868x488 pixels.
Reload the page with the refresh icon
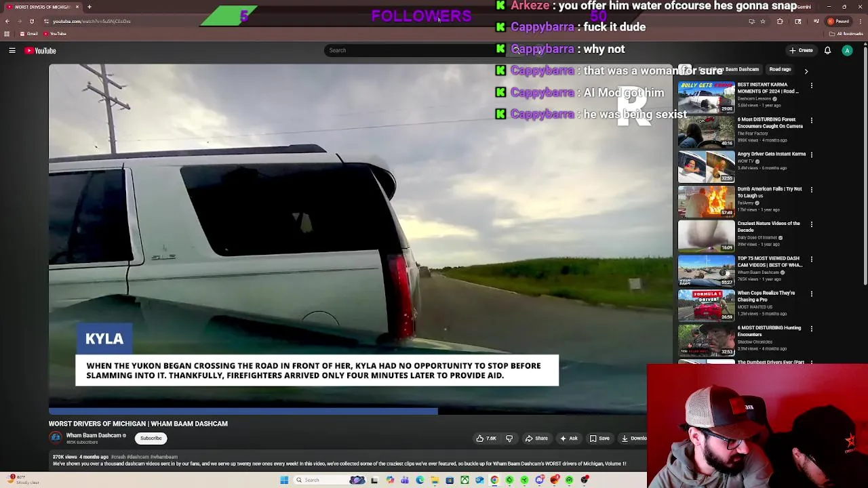tap(32, 21)
